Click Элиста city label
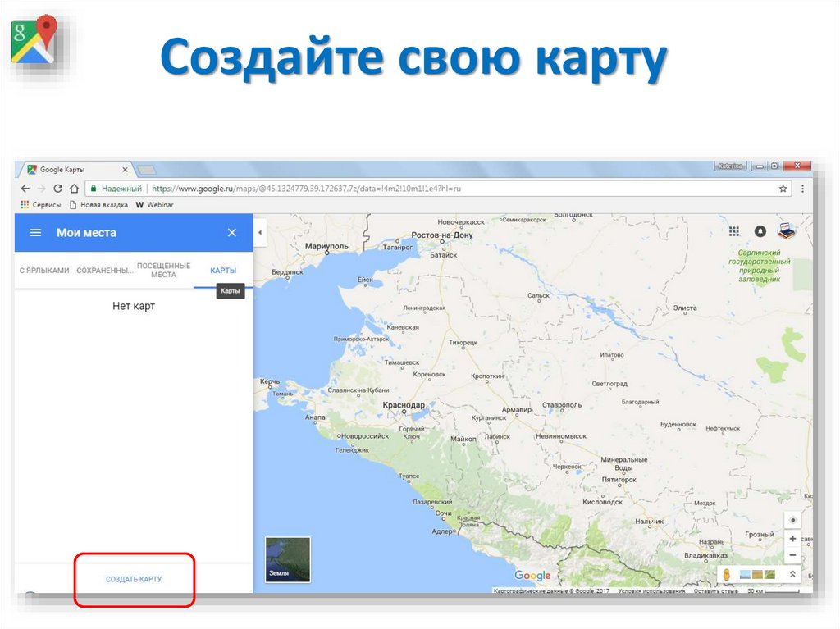 pyautogui.click(x=685, y=308)
